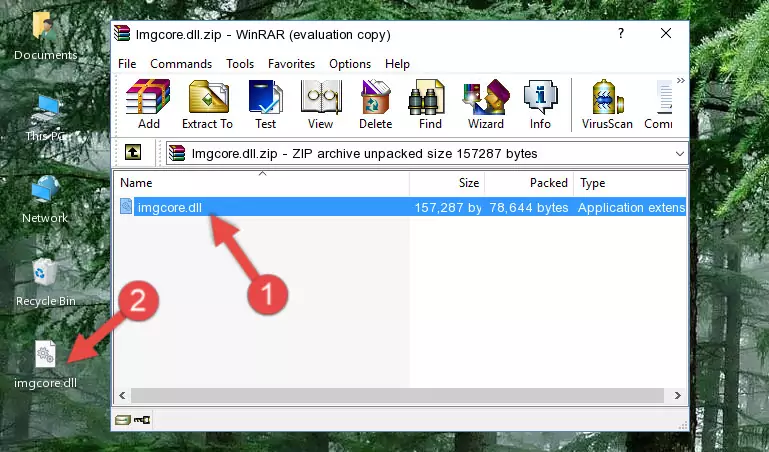Open the Commands menu
Viewport: 769px width, 452px height.
pyautogui.click(x=181, y=64)
